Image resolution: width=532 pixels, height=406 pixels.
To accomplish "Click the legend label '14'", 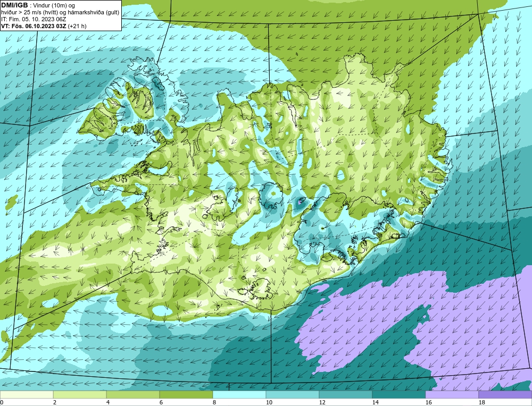I will pyautogui.click(x=375, y=402).
